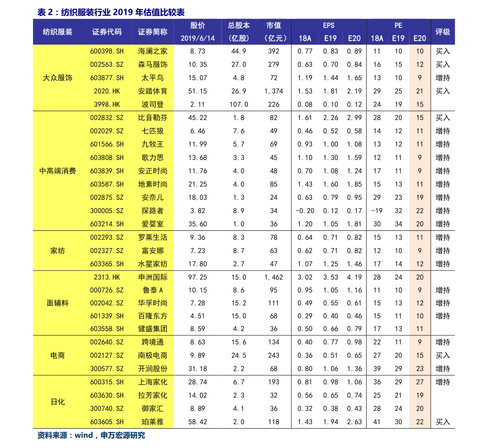
Task: Select the stock code 2020.HK for 安踏体育
Action: pos(106,91)
